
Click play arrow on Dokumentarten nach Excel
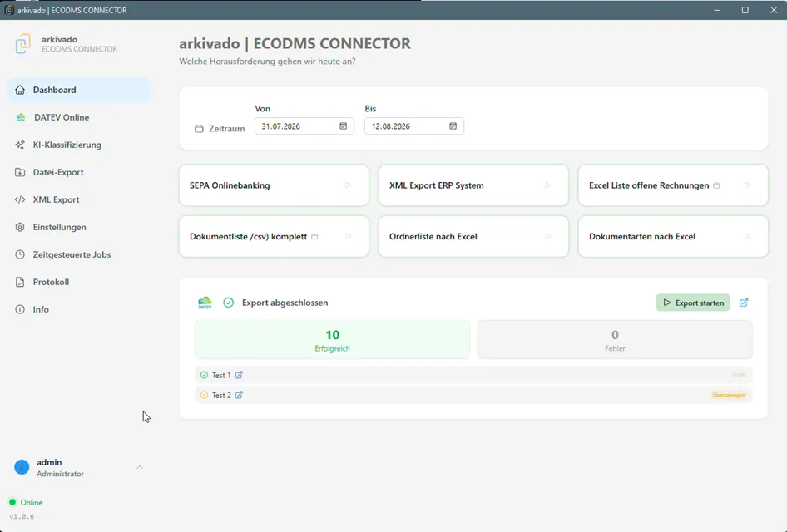click(747, 237)
